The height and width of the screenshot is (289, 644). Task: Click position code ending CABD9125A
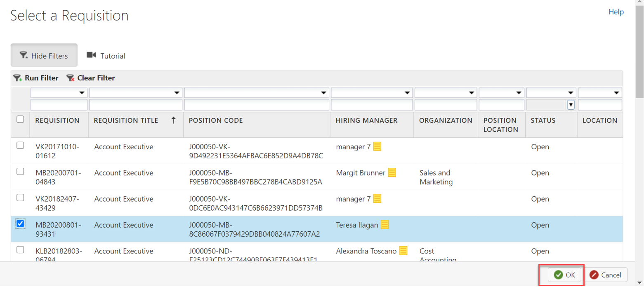pos(255,177)
